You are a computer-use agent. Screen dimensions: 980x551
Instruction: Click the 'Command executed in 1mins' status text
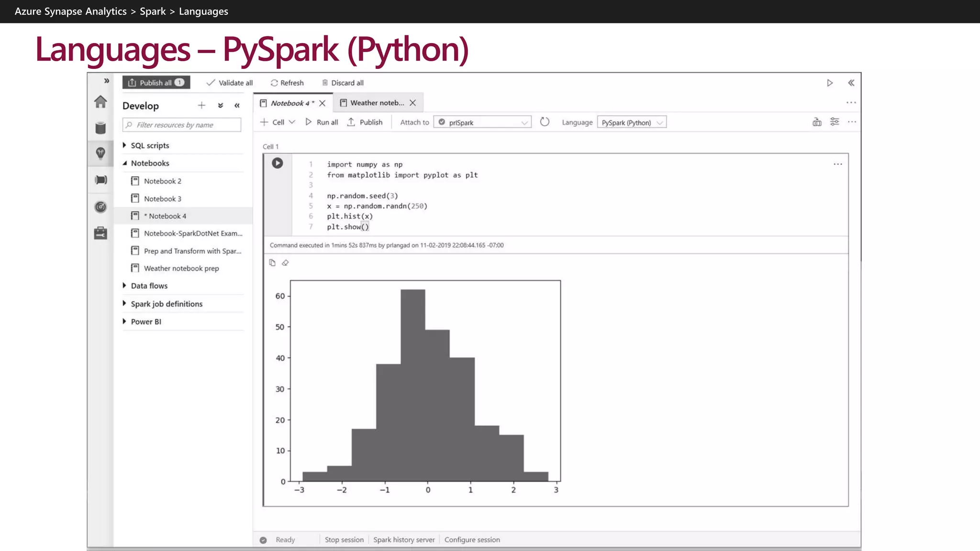[387, 245]
